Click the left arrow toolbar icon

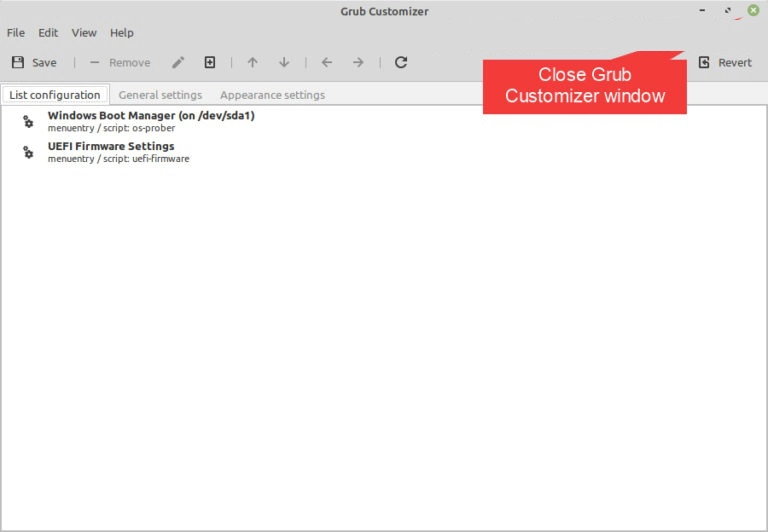326,62
